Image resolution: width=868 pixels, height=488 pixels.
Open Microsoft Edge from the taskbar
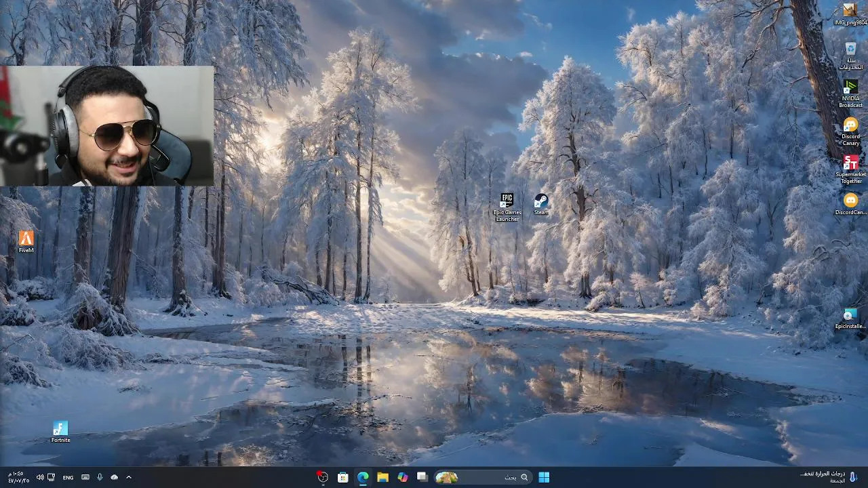(363, 477)
